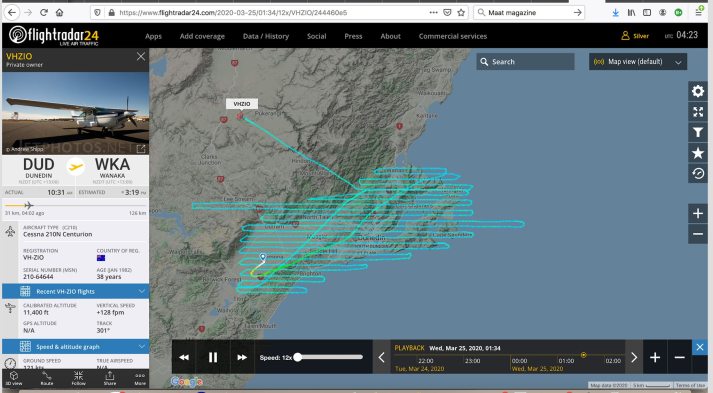Click the Terms of Use link on map

click(690, 385)
